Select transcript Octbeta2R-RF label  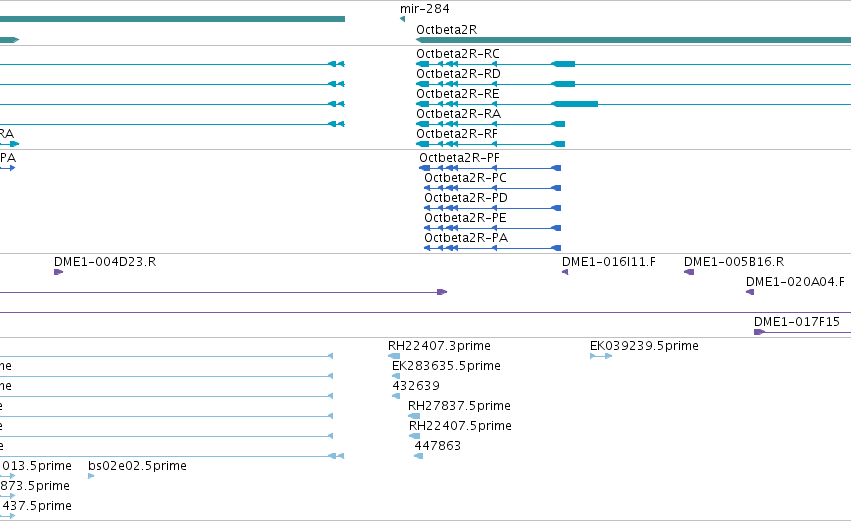456,134
